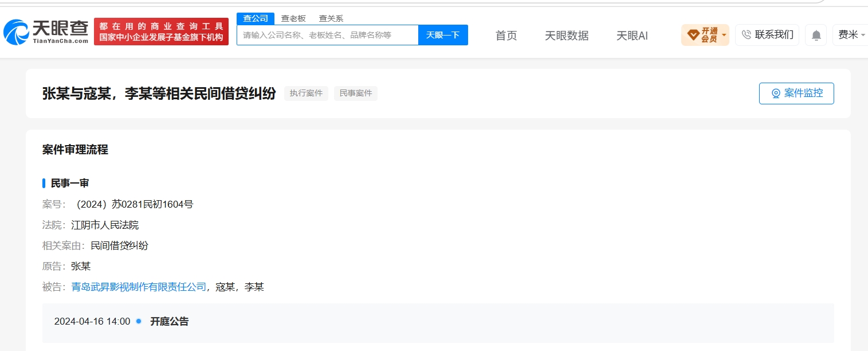Switch to the 查老板 tab

[x=293, y=18]
